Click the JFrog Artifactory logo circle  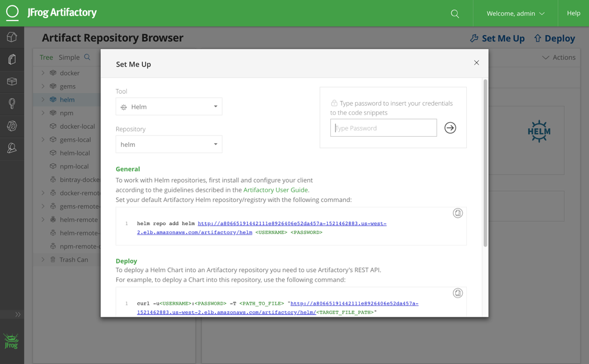(x=12, y=12)
